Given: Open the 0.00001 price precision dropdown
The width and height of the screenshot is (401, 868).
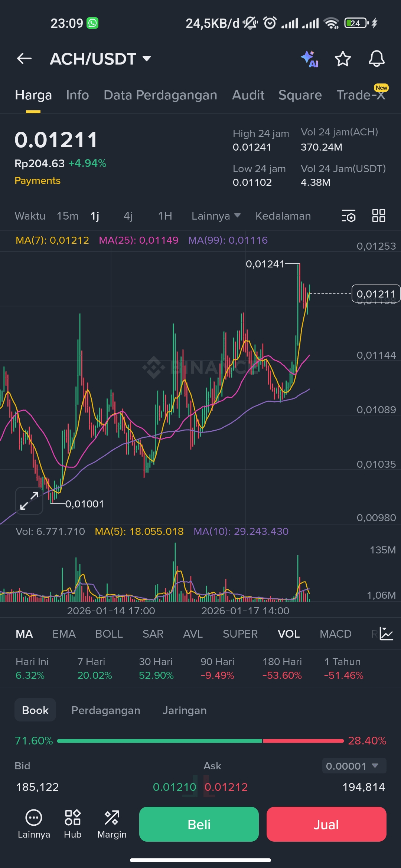Looking at the screenshot, I should click(x=354, y=766).
